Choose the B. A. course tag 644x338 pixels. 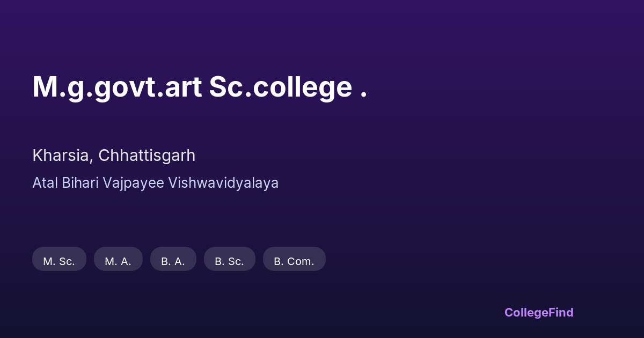pos(173,259)
